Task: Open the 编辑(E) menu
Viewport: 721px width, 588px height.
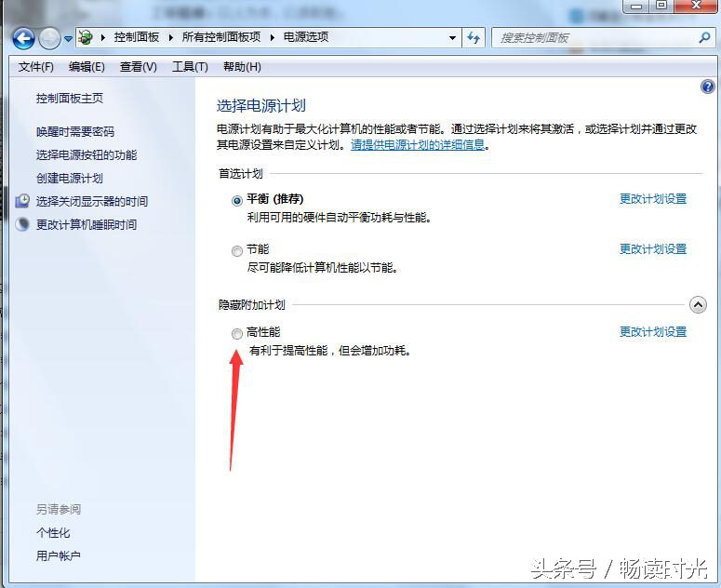Action: tap(87, 67)
